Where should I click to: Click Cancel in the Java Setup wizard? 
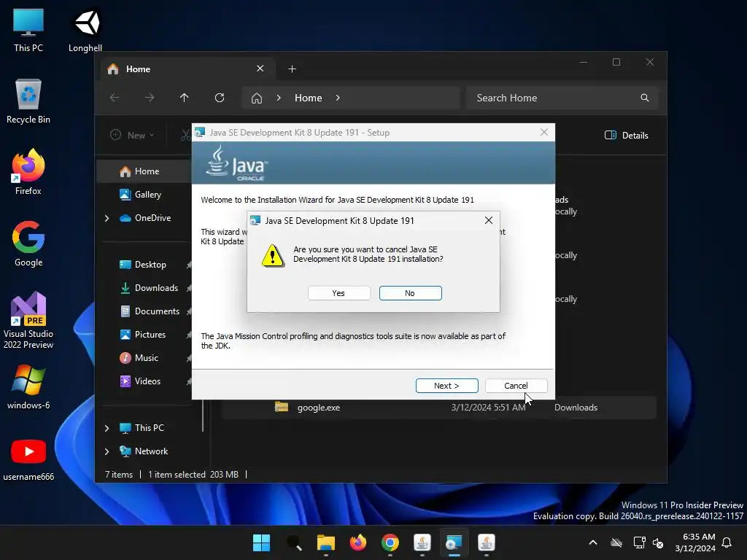pyautogui.click(x=516, y=386)
